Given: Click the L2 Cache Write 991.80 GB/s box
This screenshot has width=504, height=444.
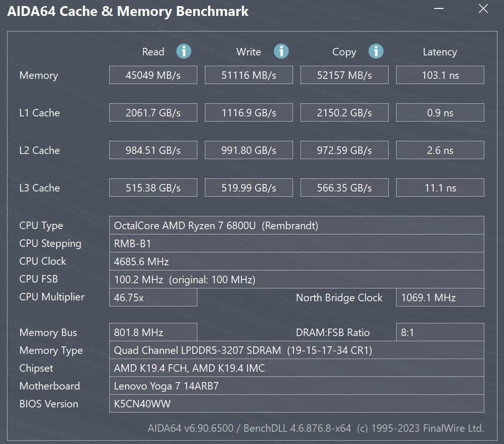Looking at the screenshot, I should pos(248,150).
